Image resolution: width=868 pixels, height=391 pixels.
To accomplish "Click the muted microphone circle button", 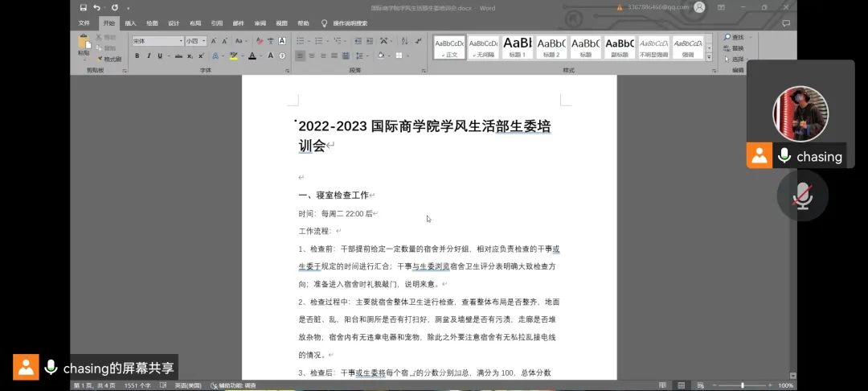I will click(802, 195).
